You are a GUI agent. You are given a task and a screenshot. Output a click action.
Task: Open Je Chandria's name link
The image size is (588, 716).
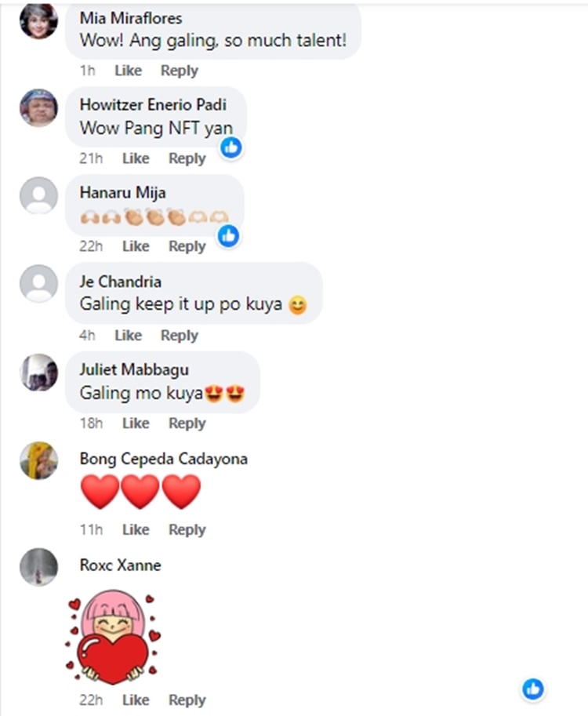121,282
